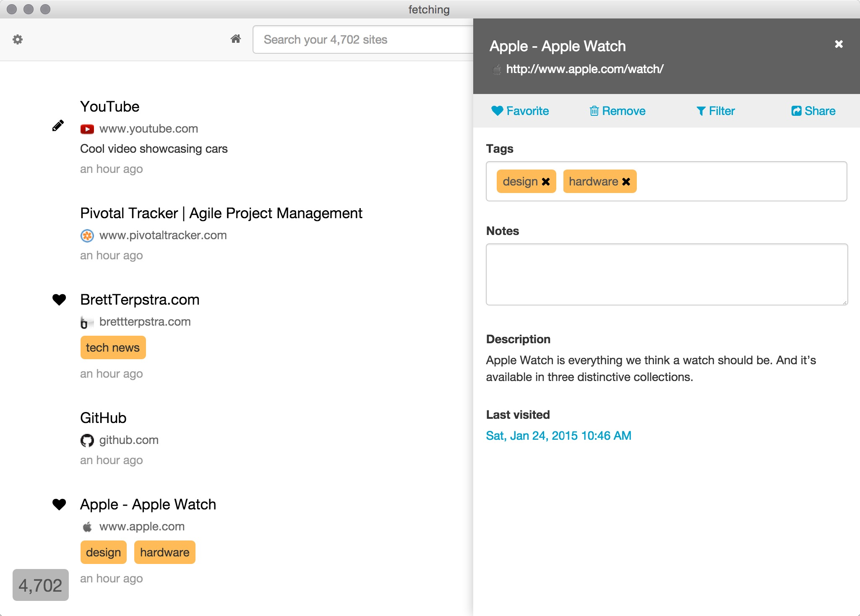Remove this site using trash button

(617, 111)
